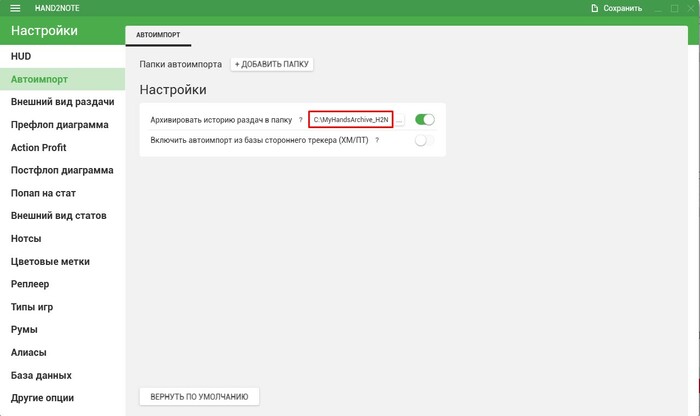Click ВЕРНУТЬ ПО УМОЛЧАНИЮ button
This screenshot has width=700, height=416.
click(x=199, y=396)
